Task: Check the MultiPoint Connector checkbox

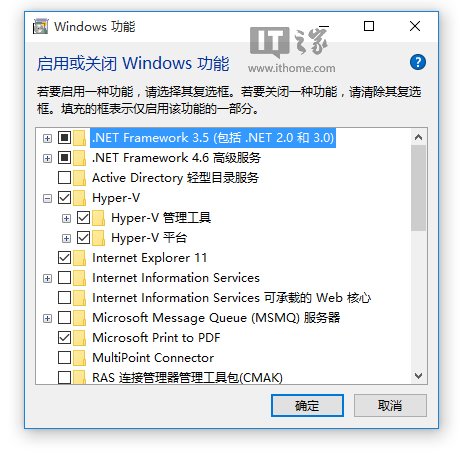Action: 64,358
